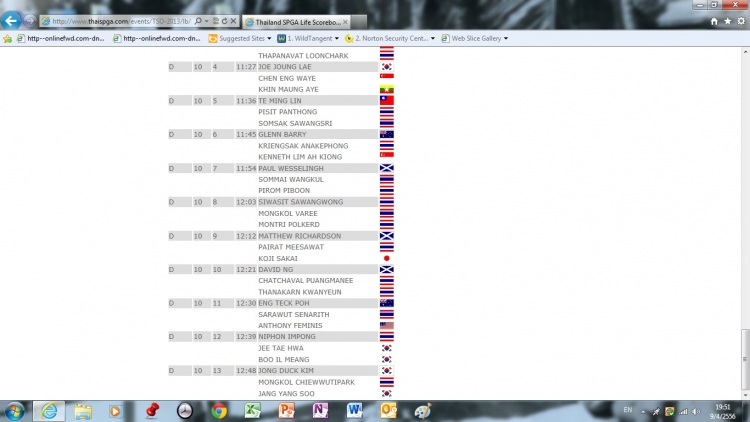The image size is (750, 422).
Task: Click the thaispga.com address bar field
Action: [x=110, y=21]
